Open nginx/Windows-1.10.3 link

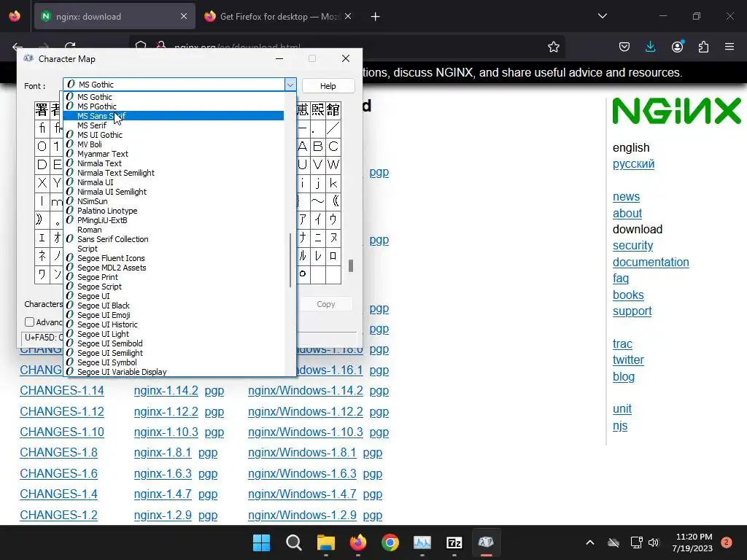coord(306,432)
